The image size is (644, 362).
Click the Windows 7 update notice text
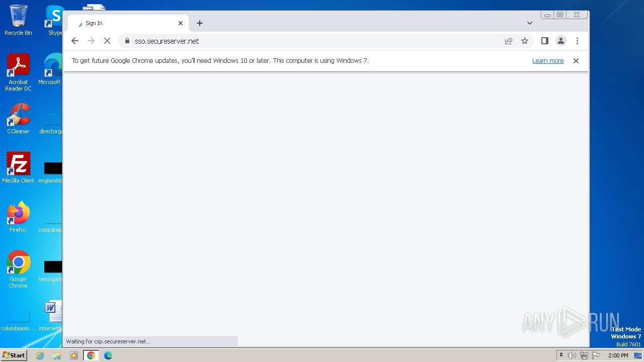[220, 61]
